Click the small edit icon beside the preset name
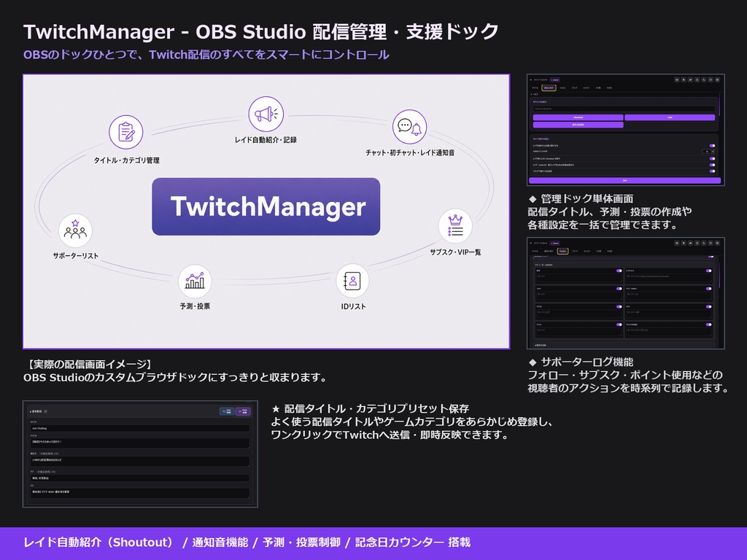Image resolution: width=747 pixels, height=560 pixels. point(45,411)
